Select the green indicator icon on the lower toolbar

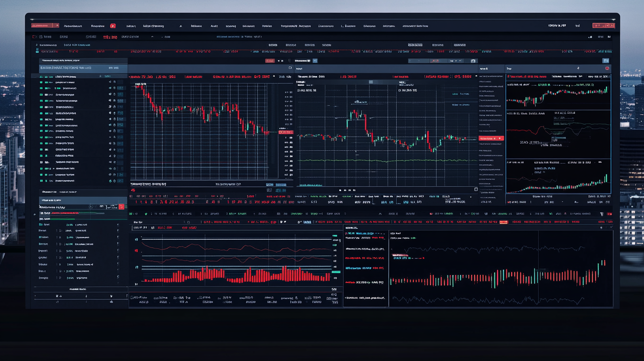click(x=146, y=213)
